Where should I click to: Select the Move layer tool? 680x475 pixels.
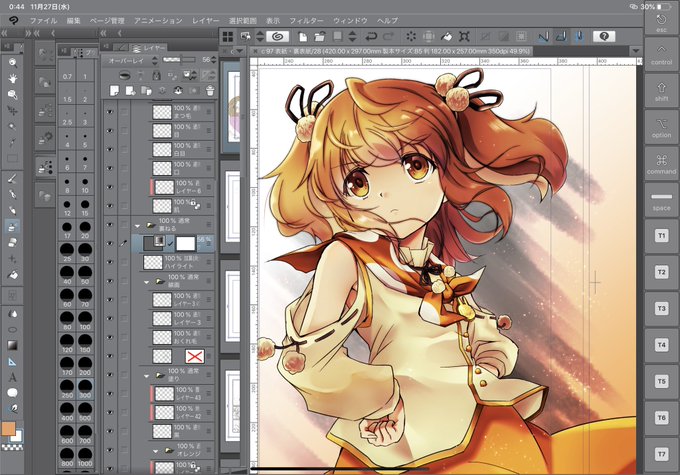coord(13,111)
